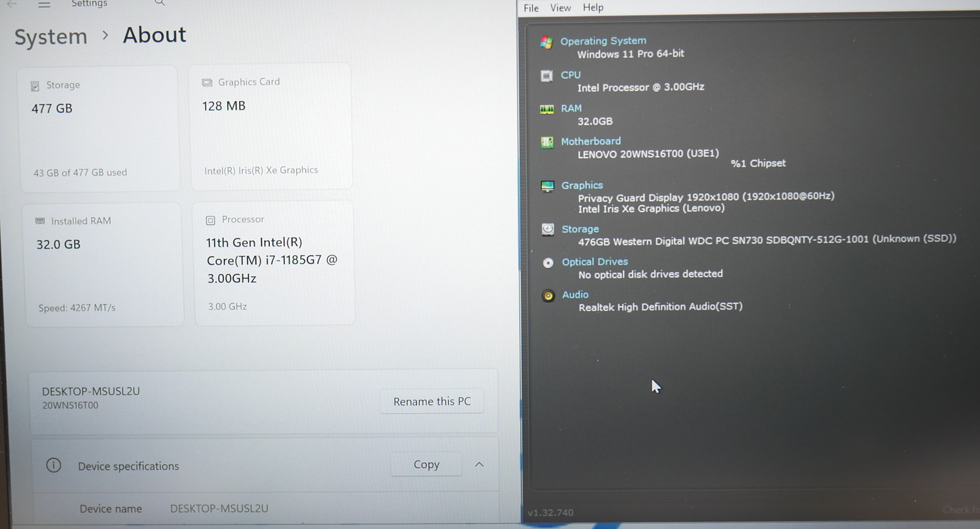
Task: Select the Installed RAM 32.0 GB card
Action: (104, 265)
